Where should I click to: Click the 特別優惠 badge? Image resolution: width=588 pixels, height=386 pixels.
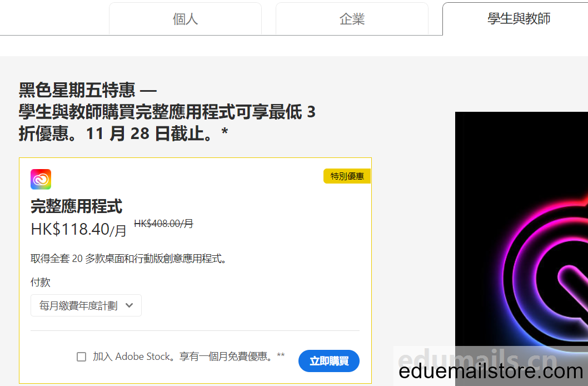pos(347,176)
